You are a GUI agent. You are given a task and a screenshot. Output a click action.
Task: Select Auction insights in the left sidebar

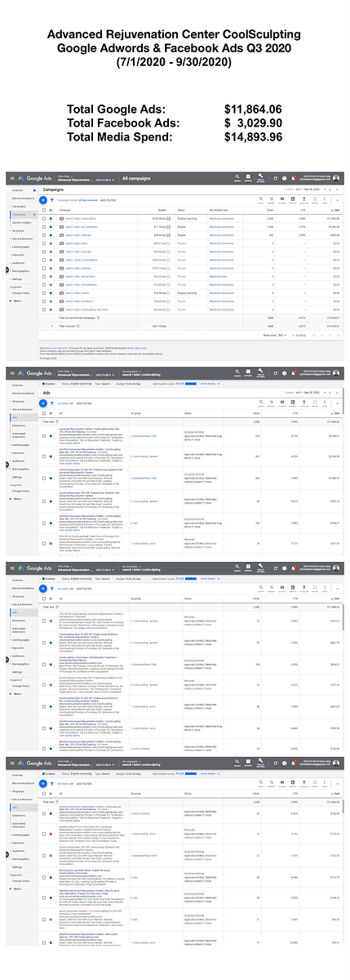[x=24, y=222]
